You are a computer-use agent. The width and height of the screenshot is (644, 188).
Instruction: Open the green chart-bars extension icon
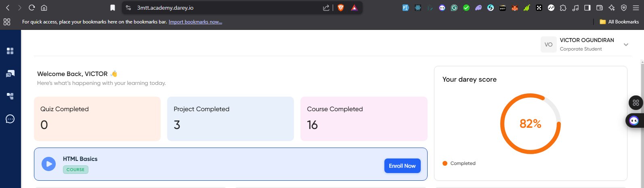pos(527,8)
